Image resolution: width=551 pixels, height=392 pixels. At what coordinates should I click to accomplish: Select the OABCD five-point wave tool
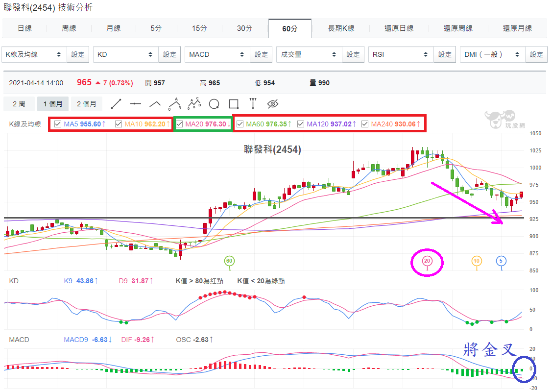[x=194, y=103]
